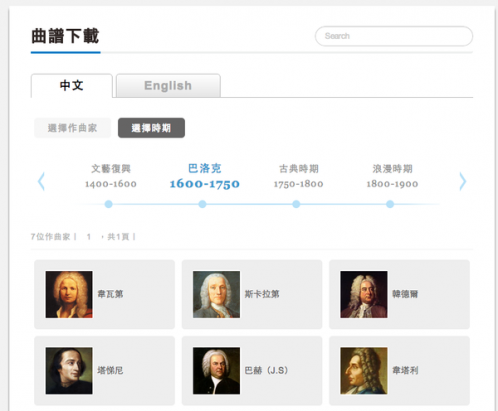Screen dimensions: 498x411
Task: Open the J.S. Bach portrait thumbnail
Action: point(216,371)
